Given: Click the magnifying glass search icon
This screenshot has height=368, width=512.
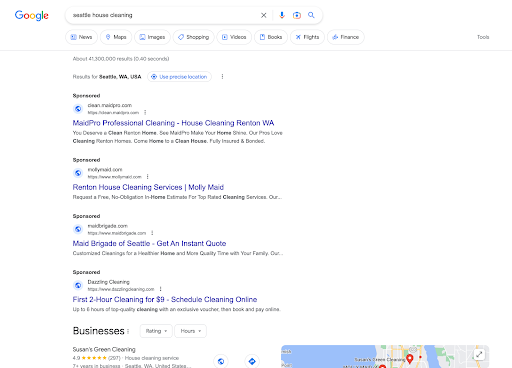Looking at the screenshot, I should click(x=311, y=15).
